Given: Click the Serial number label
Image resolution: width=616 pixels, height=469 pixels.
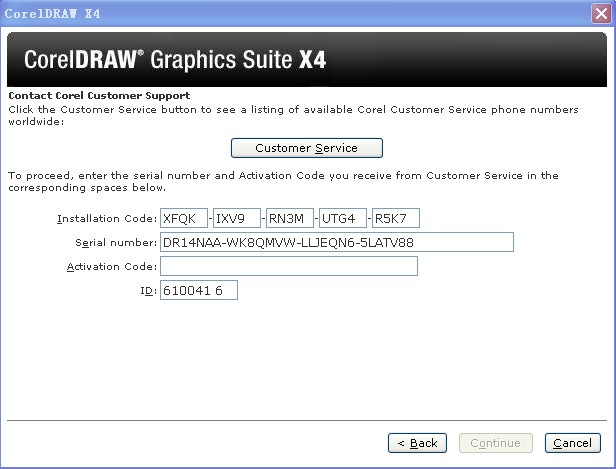Looking at the screenshot, I should 115,243.
